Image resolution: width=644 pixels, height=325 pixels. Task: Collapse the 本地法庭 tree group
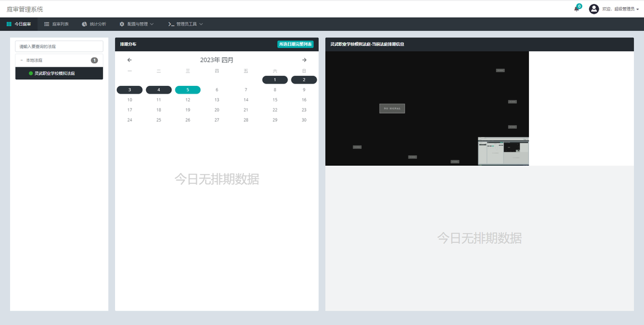coord(21,60)
